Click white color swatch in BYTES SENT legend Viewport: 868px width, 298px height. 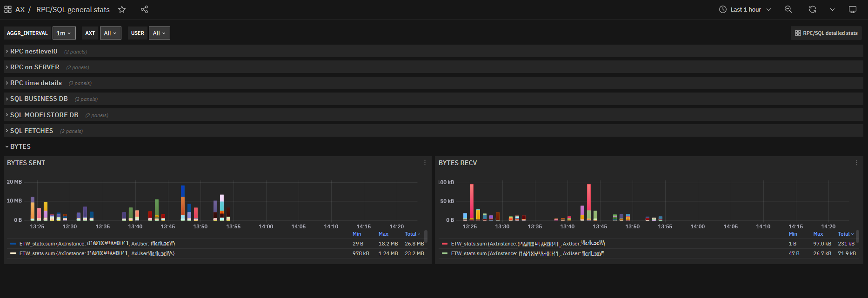[13, 253]
